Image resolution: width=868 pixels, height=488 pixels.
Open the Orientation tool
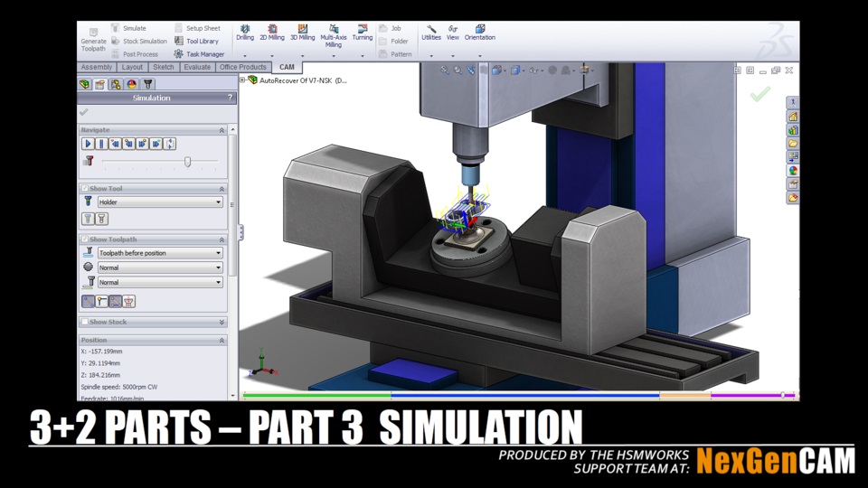(x=479, y=33)
